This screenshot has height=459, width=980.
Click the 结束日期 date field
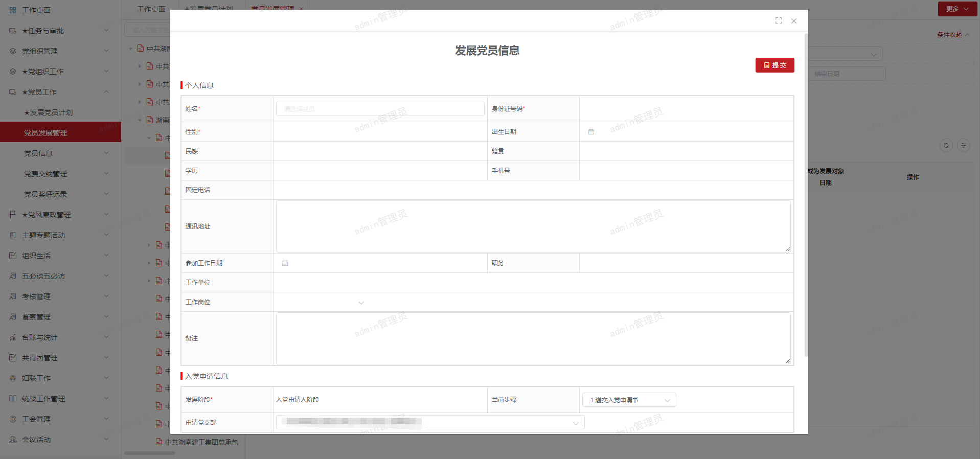coord(847,74)
